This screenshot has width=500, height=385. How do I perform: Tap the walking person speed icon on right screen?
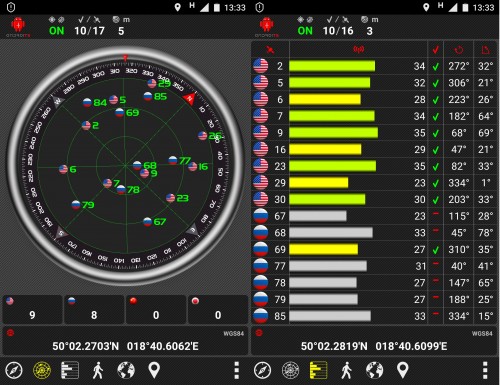click(x=346, y=370)
